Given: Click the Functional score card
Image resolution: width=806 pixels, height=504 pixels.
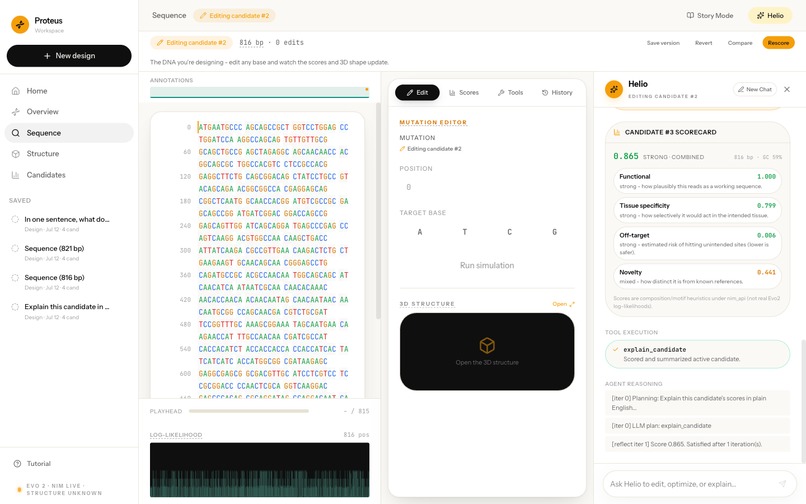Looking at the screenshot, I should point(697,181).
